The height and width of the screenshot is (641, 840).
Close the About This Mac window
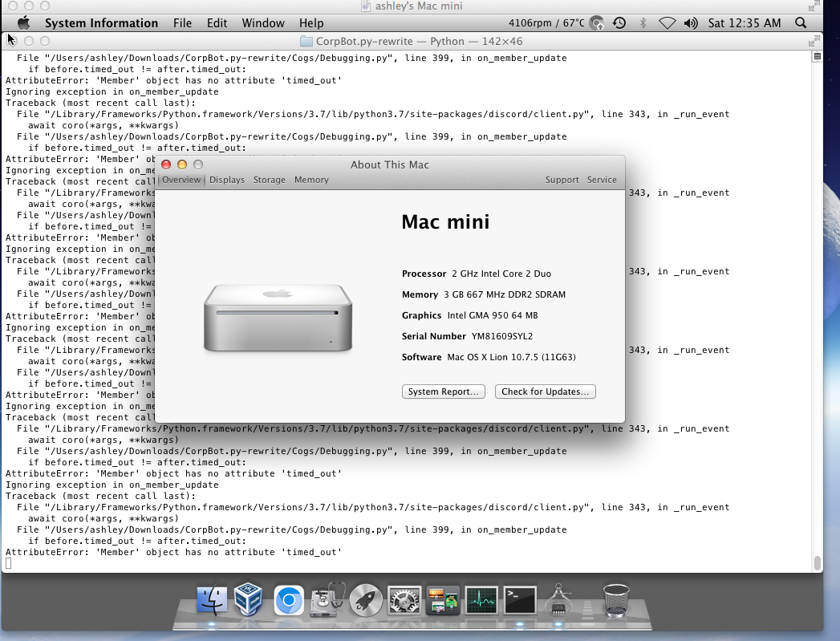(x=166, y=164)
